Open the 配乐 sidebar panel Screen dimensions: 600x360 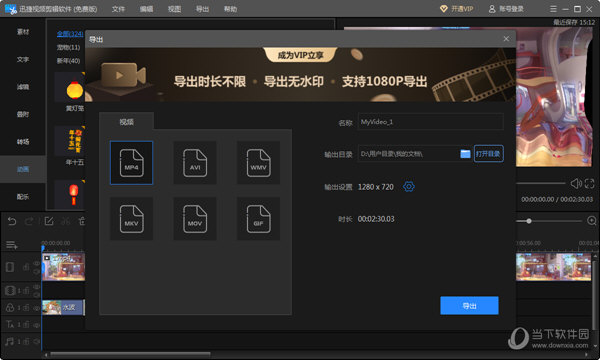pos(23,197)
